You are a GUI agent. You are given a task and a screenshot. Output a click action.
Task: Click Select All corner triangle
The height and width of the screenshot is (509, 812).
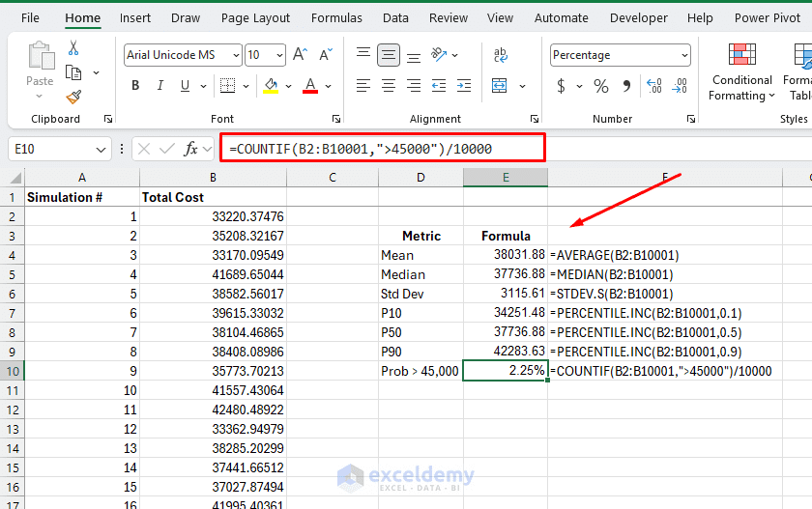pyautogui.click(x=15, y=179)
